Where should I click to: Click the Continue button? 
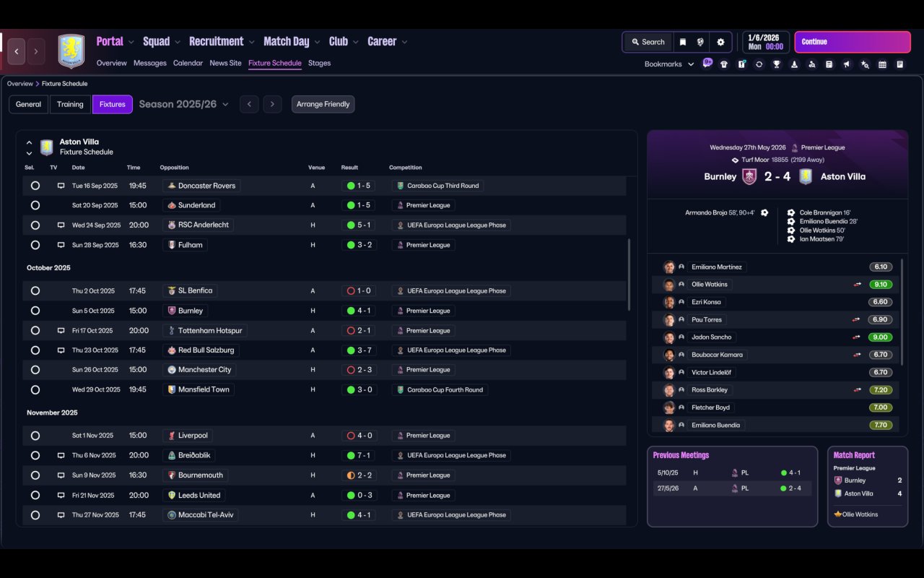click(853, 42)
